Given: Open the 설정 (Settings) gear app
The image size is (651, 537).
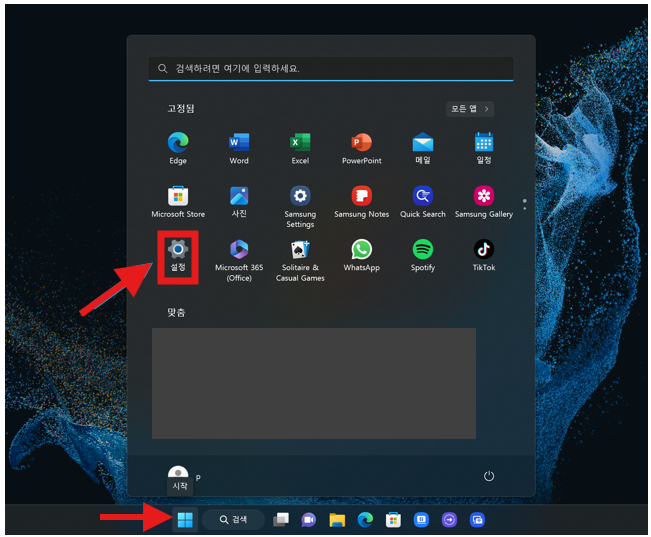Looking at the screenshot, I should tap(178, 256).
